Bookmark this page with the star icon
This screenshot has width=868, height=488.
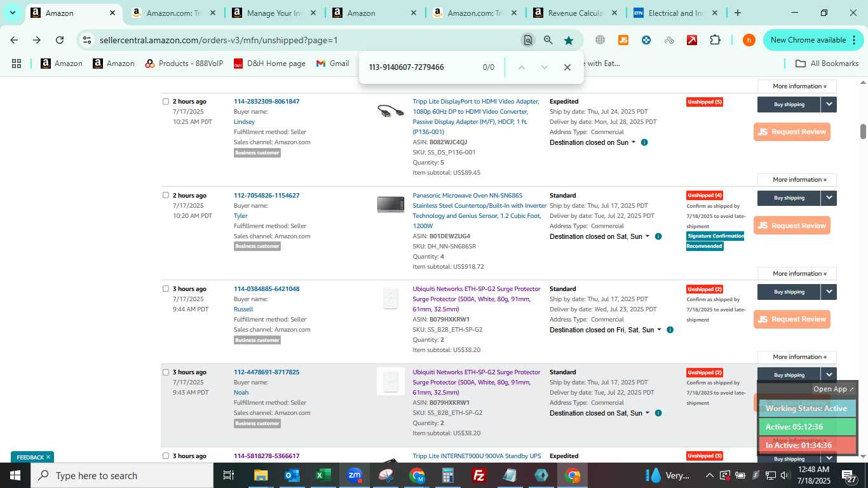click(x=569, y=40)
